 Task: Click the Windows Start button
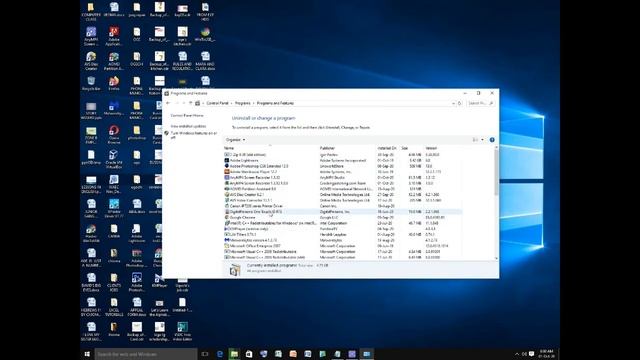[x=87, y=354]
